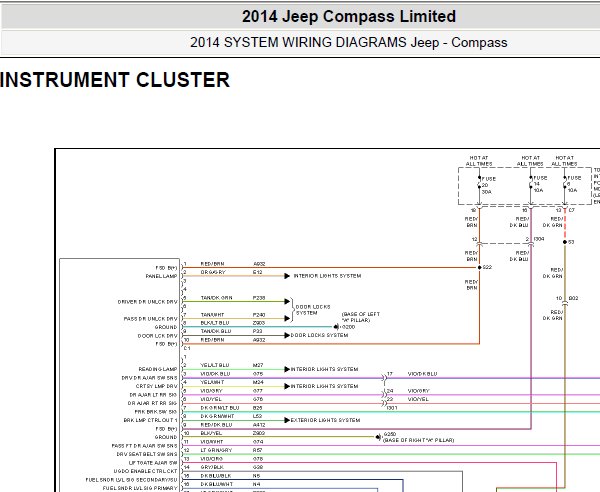The height and width of the screenshot is (492, 600).
Task: Click 'INTERIOR LIGHTS SYSTEM' on the ORG/GRY wire
Action: point(327,276)
